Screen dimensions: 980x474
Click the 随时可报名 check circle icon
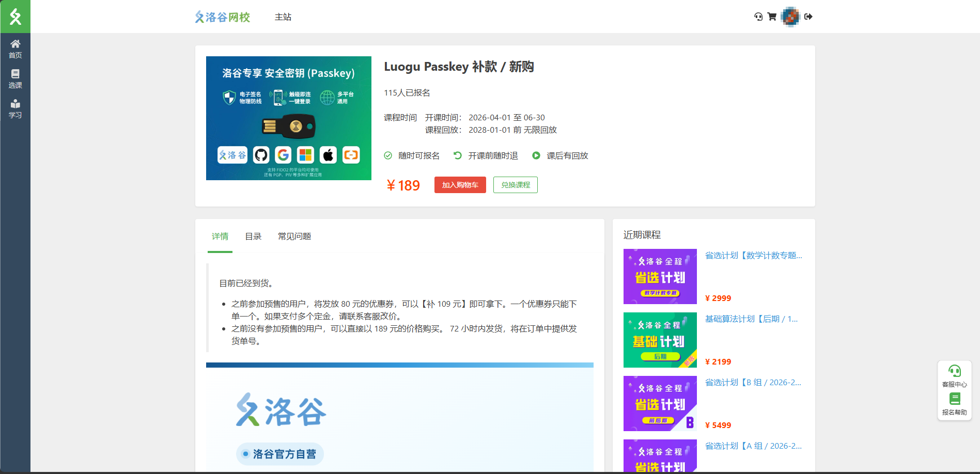point(388,155)
